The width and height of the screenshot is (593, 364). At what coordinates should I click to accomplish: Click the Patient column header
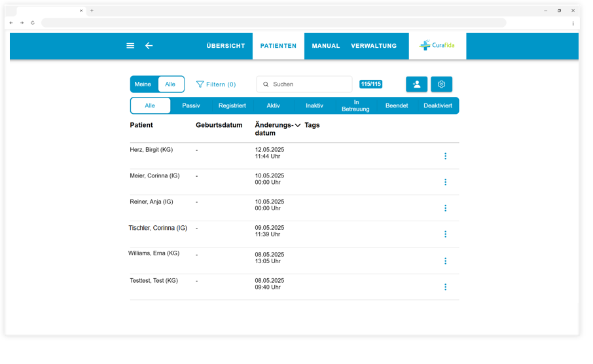(x=141, y=125)
